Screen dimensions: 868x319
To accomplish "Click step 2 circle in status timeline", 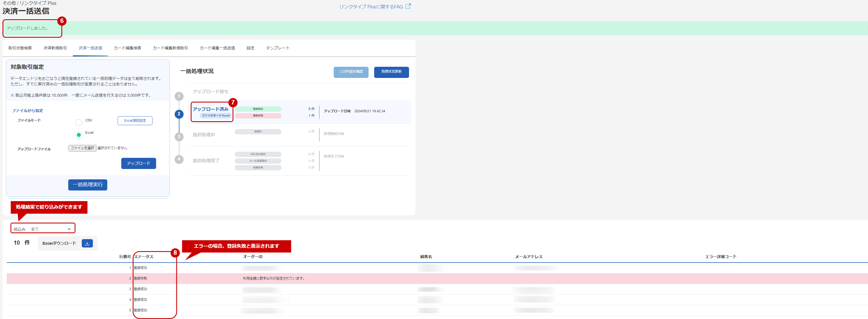I will pos(179,114).
